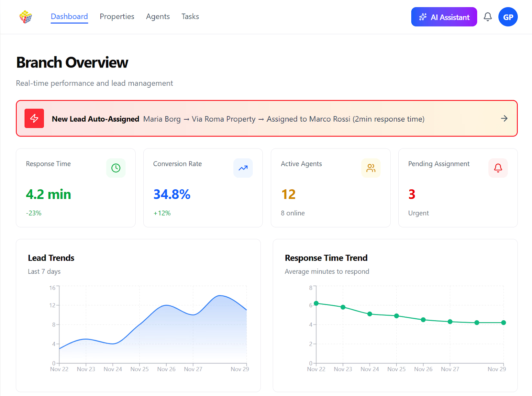Image resolution: width=532 pixels, height=396 pixels.
Task: Click last data point on Response Time Trend
Action: click(x=503, y=323)
